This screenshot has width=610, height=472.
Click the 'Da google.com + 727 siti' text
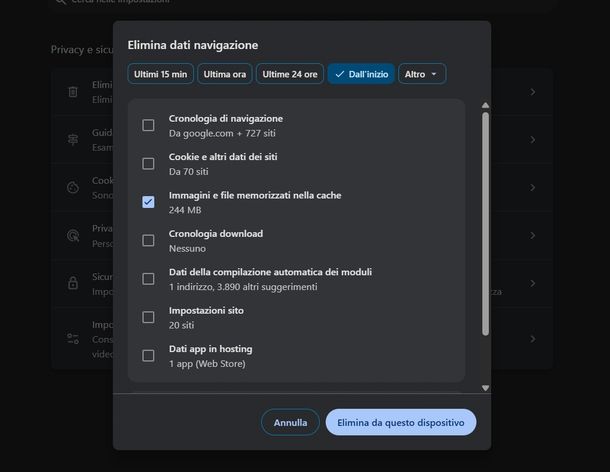click(x=222, y=133)
